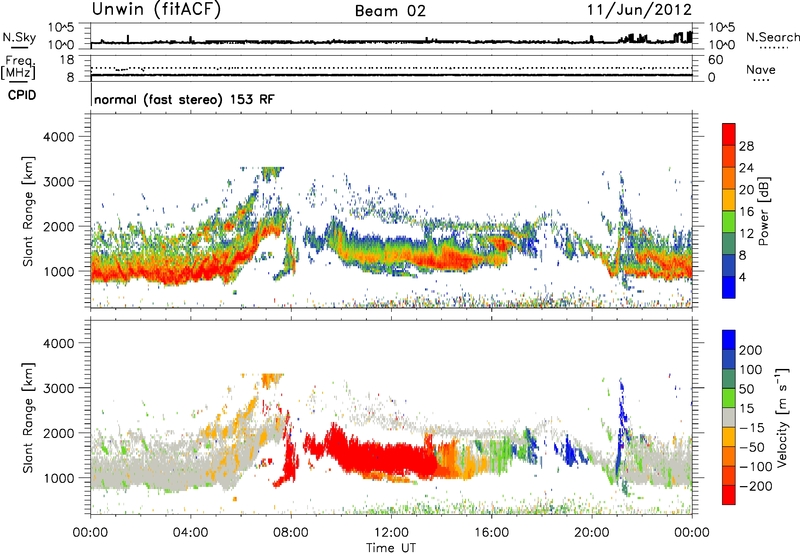Click the "28" Power scale value

point(746,146)
